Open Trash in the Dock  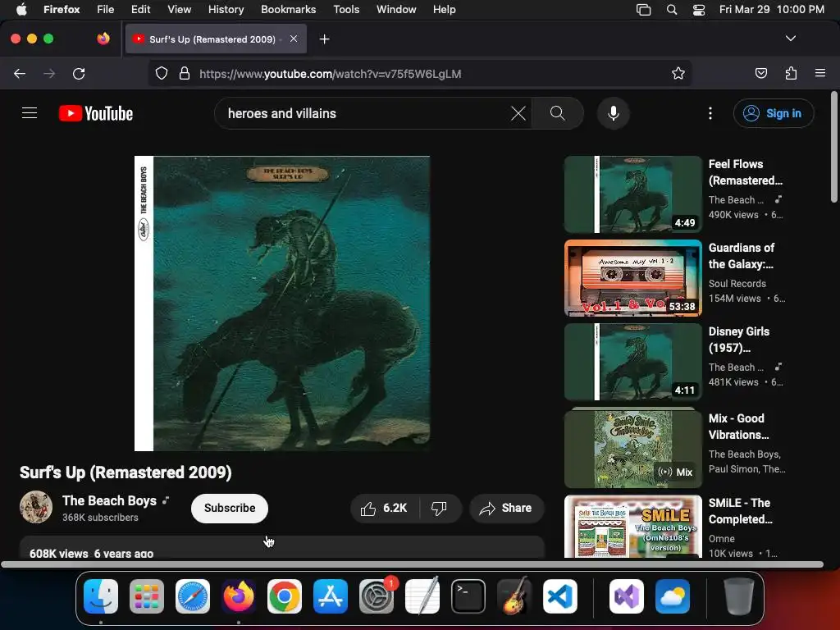pyautogui.click(x=739, y=596)
